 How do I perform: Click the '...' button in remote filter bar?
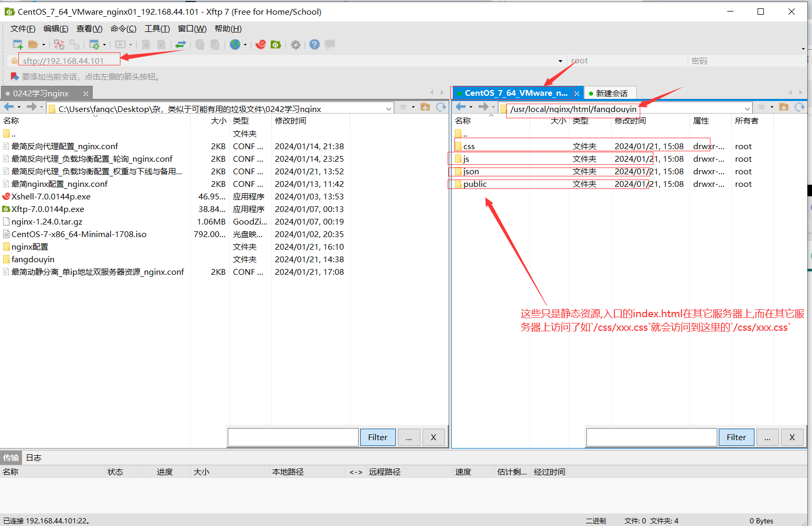pyautogui.click(x=767, y=437)
